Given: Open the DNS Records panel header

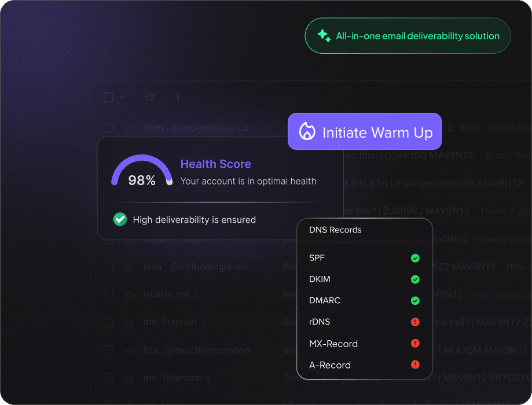Looking at the screenshot, I should [335, 230].
